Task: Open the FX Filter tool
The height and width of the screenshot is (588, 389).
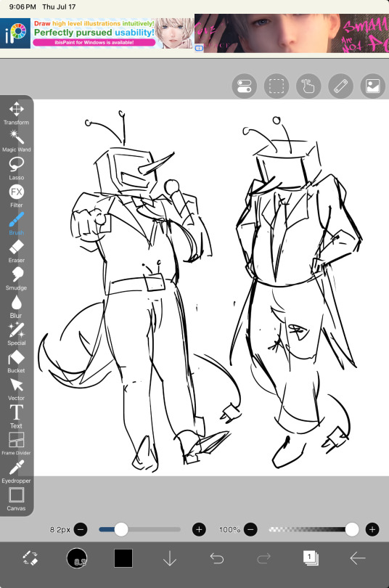Action: tap(16, 196)
